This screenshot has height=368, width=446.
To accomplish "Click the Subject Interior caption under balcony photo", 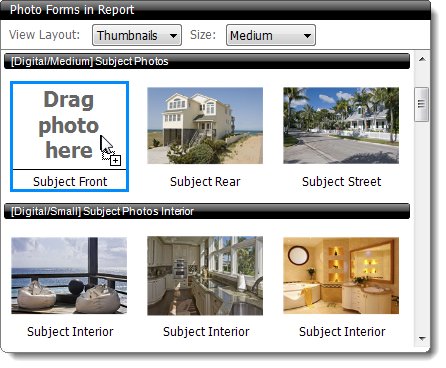I will point(70,332).
